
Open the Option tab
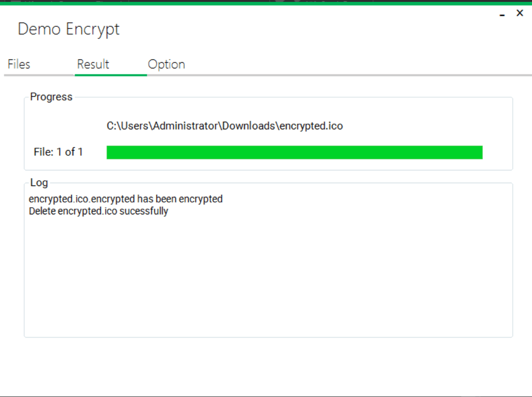[166, 64]
